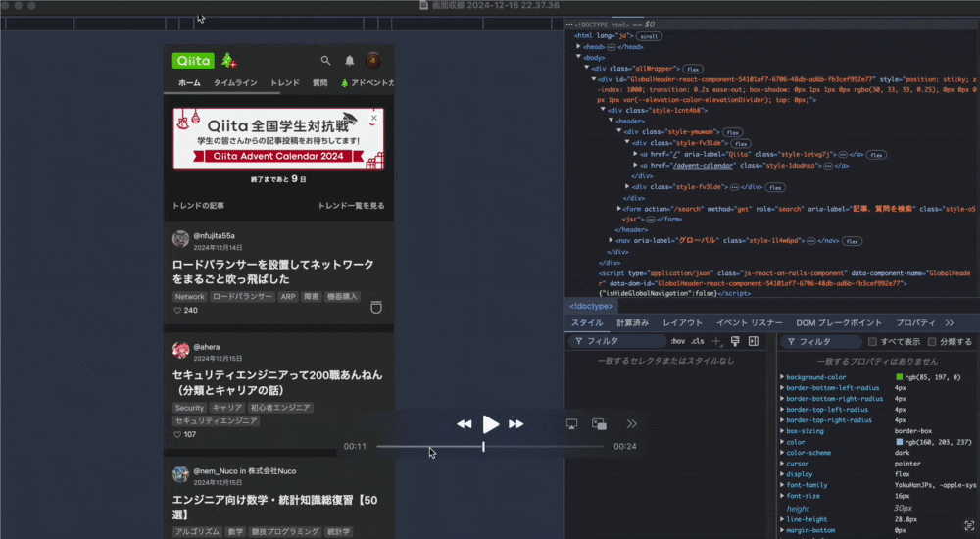Click the playback scrubber position handle
Viewport: 980px width, 539px height.
point(483,447)
